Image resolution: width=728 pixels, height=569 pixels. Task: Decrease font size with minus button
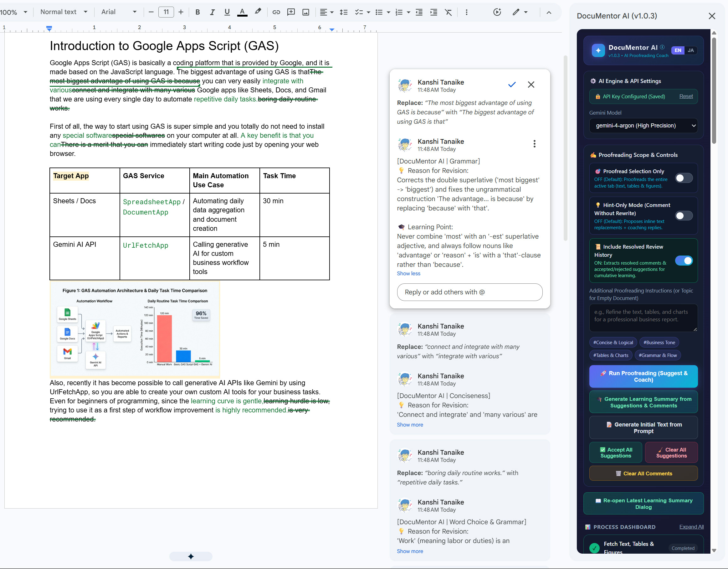coord(151,12)
